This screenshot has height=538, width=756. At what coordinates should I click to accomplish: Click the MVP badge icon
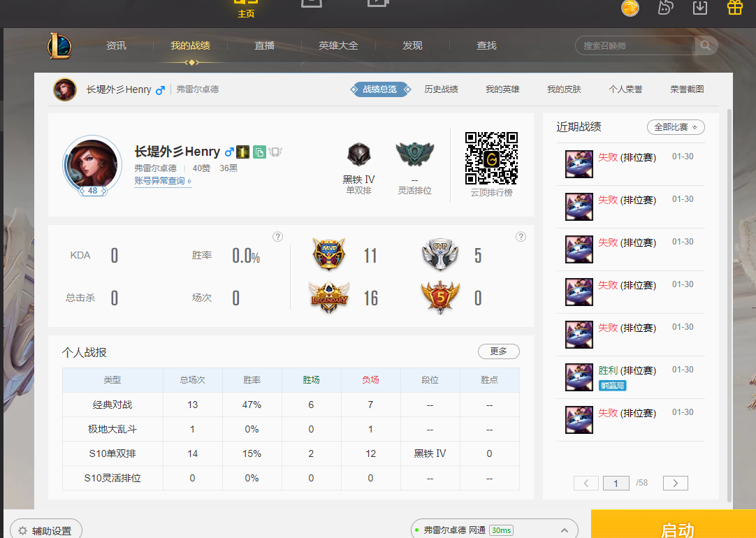329,254
